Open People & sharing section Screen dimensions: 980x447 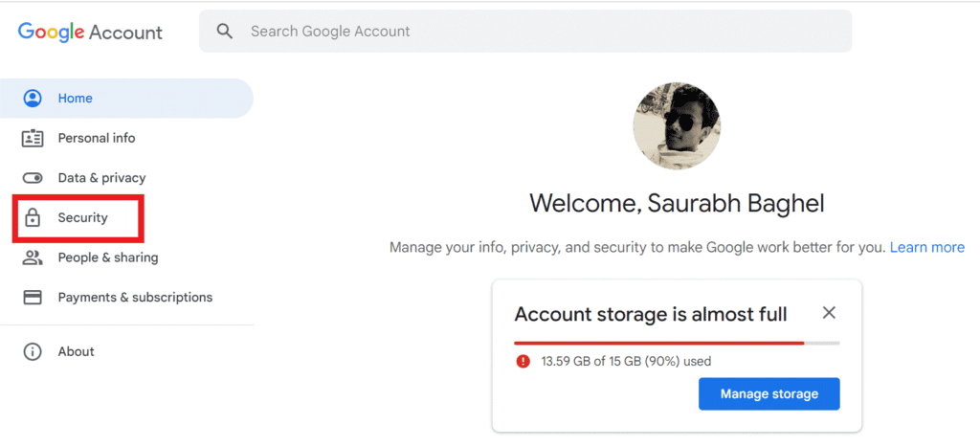pos(108,257)
